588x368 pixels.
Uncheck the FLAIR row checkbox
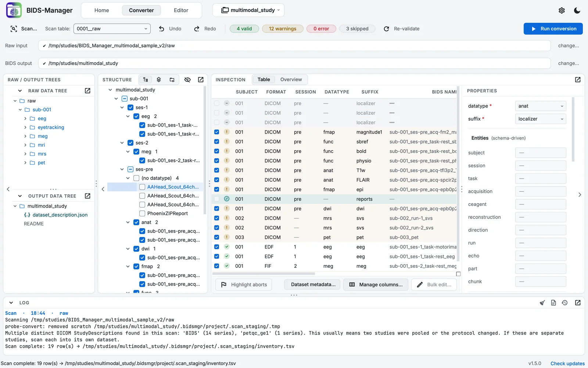tap(216, 180)
